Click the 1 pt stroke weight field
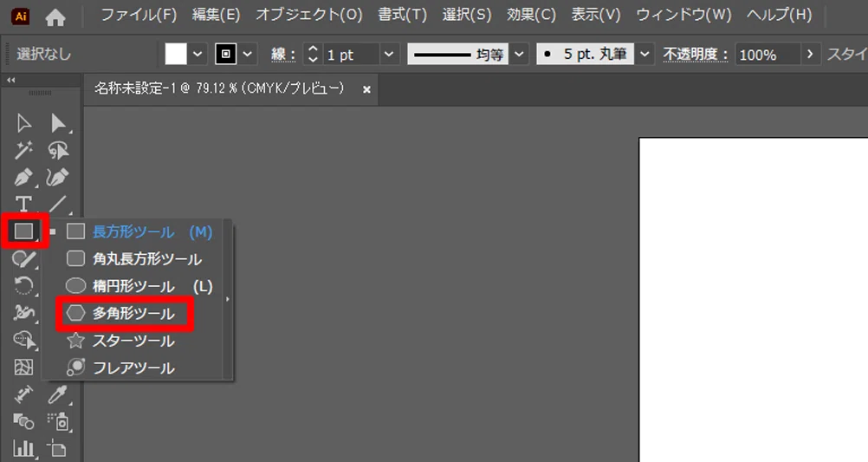The width and height of the screenshot is (868, 462). click(x=351, y=55)
